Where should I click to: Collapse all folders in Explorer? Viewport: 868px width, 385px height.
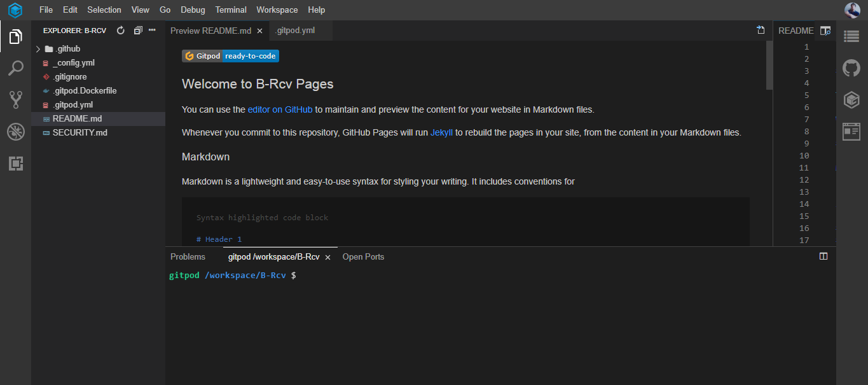tap(137, 31)
